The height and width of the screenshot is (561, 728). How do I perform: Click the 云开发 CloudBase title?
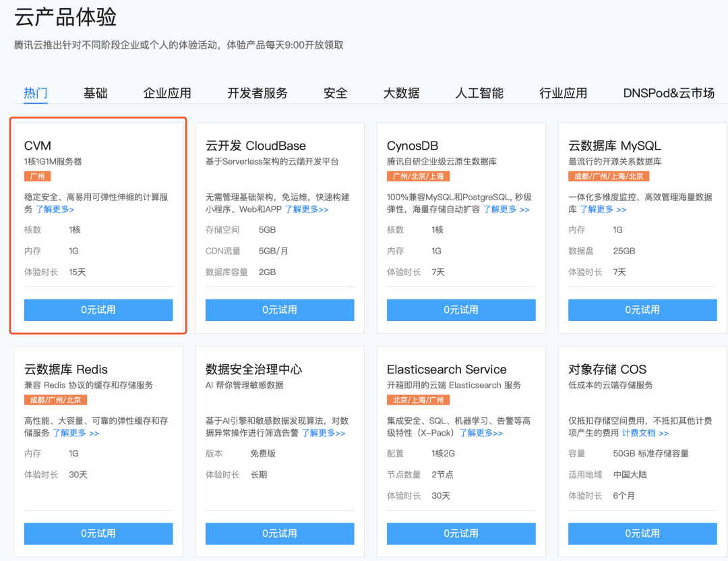[x=256, y=146]
